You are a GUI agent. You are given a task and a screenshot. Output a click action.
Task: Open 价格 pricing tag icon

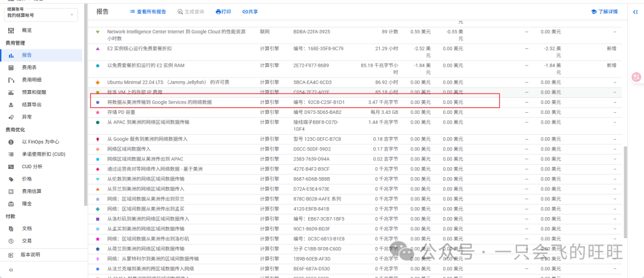coord(11,179)
